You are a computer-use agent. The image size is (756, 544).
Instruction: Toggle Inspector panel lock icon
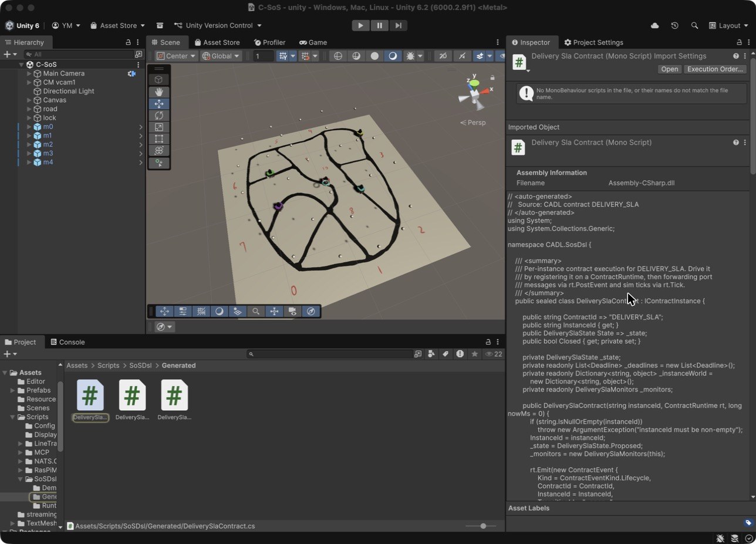tap(739, 42)
